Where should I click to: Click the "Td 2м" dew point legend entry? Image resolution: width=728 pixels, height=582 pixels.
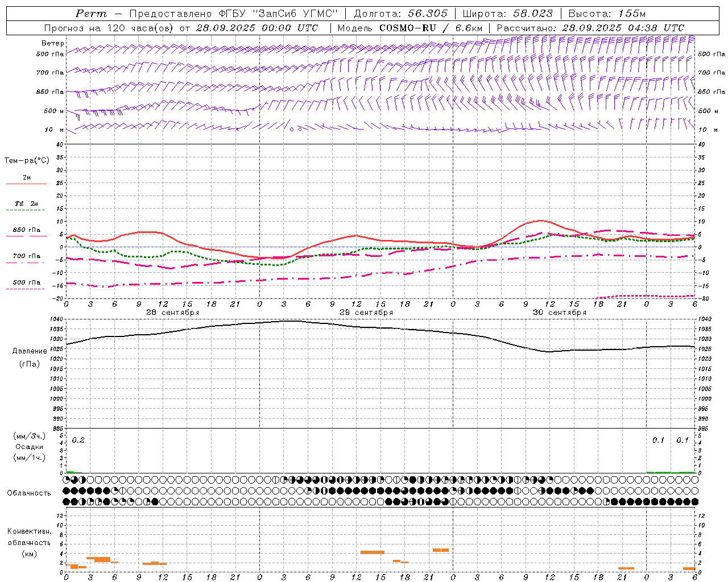[27, 203]
